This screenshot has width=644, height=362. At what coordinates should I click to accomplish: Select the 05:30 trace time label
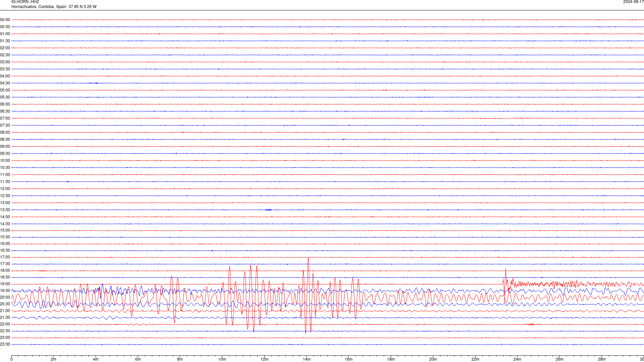(x=5, y=97)
